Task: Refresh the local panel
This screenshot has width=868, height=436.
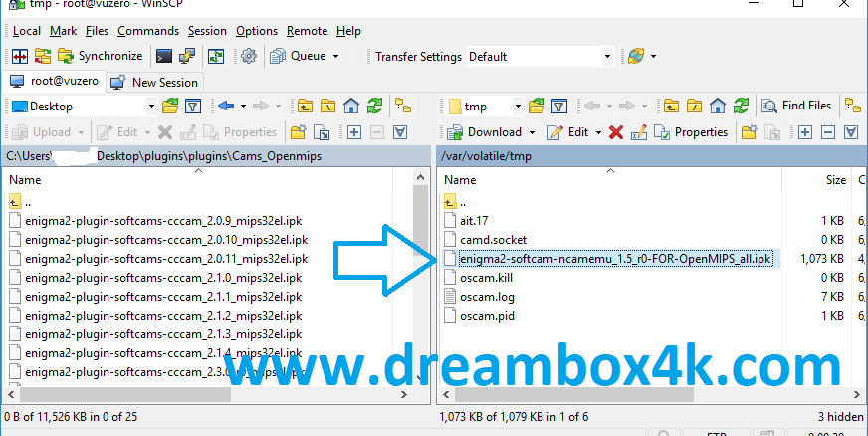Action: point(374,106)
